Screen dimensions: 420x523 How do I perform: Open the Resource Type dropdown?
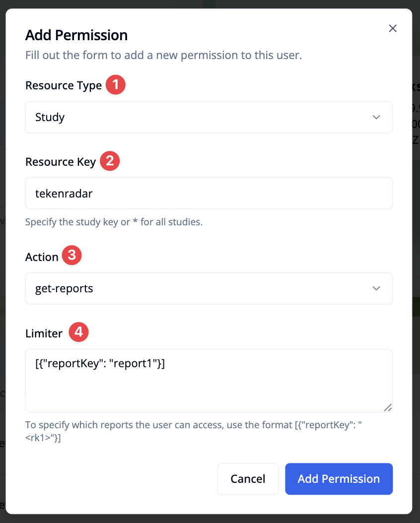click(209, 117)
